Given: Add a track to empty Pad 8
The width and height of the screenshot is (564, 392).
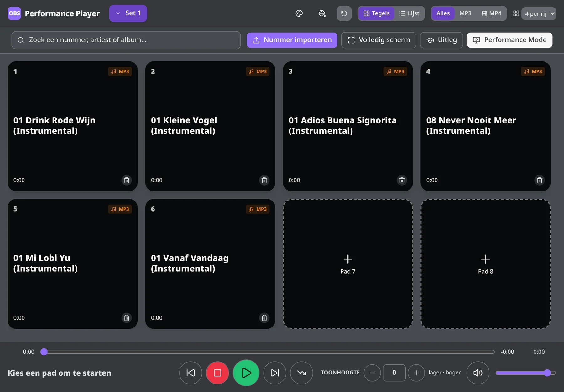Looking at the screenshot, I should click(x=485, y=264).
